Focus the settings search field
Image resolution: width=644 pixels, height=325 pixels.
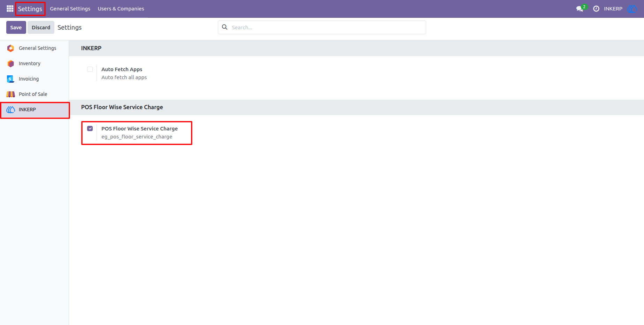(x=322, y=27)
